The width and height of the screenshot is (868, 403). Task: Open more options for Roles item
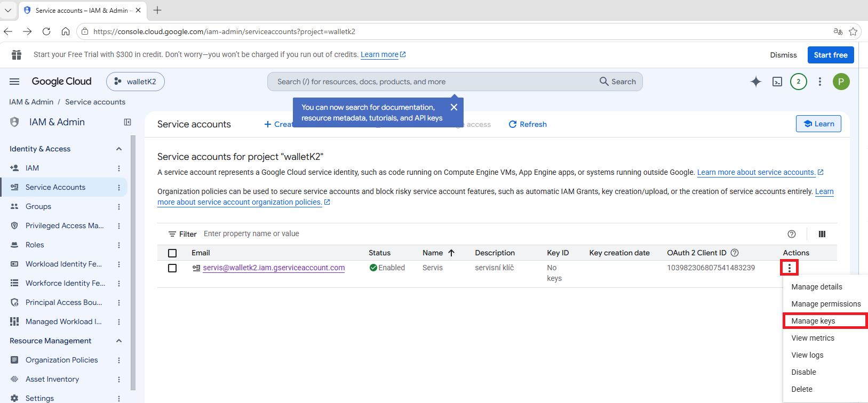click(119, 245)
